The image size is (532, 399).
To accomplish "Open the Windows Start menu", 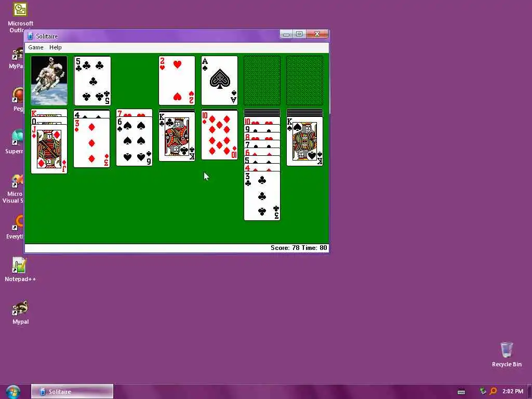I will [x=13, y=392].
